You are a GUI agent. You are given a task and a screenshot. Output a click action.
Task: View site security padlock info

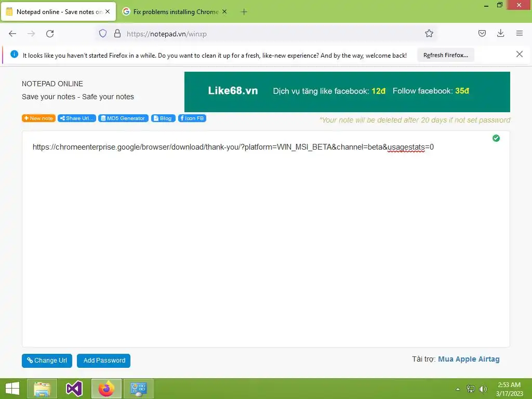point(117,34)
